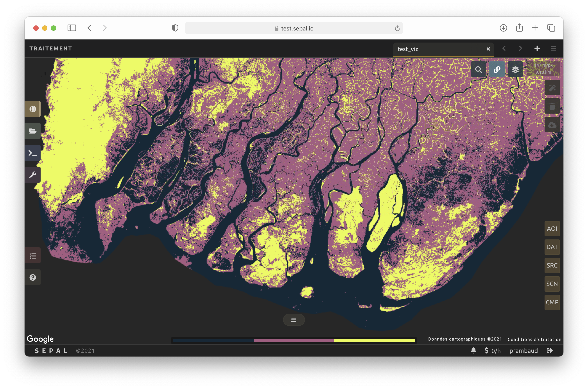The height and width of the screenshot is (389, 588).
Task: Go to previous recipe tab arrow
Action: [504, 48]
